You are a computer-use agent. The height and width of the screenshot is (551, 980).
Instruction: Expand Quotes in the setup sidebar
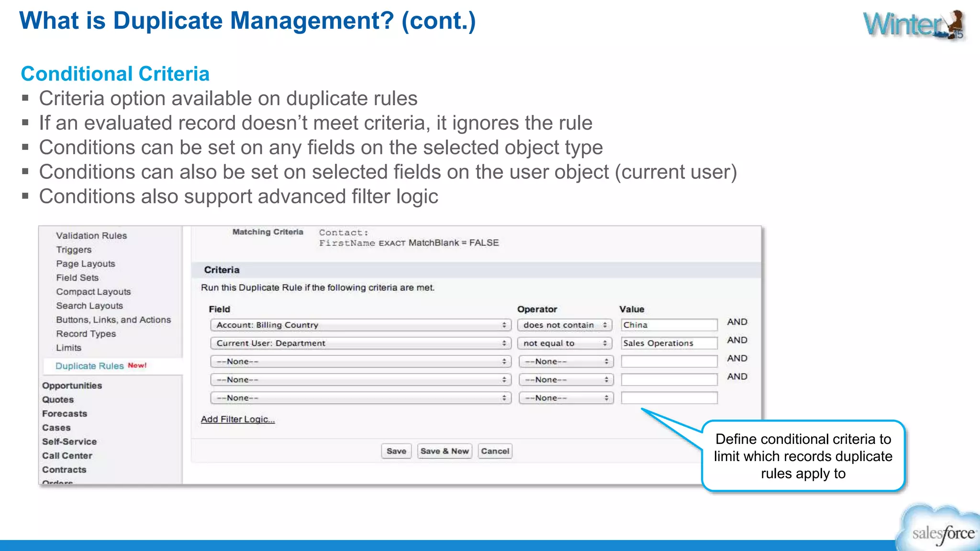(x=58, y=400)
